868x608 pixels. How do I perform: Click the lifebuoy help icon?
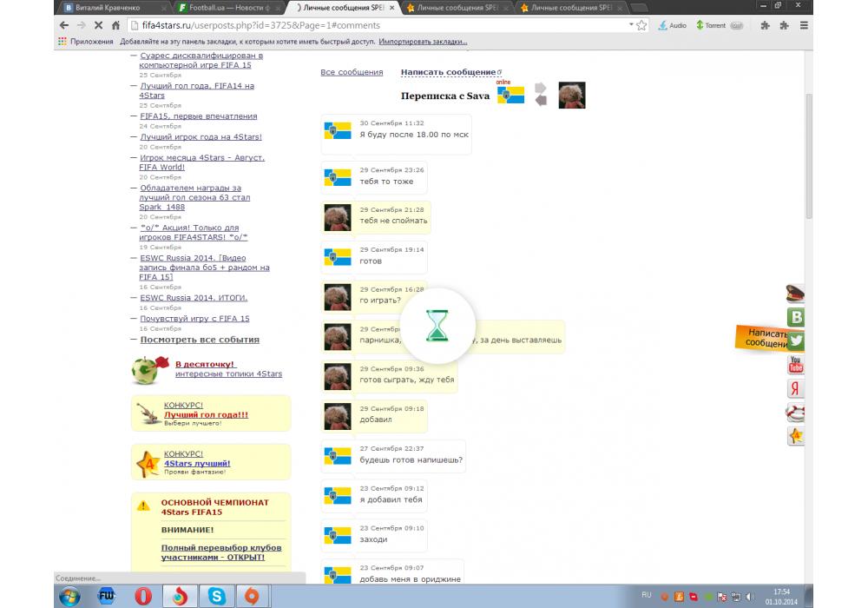point(795,412)
